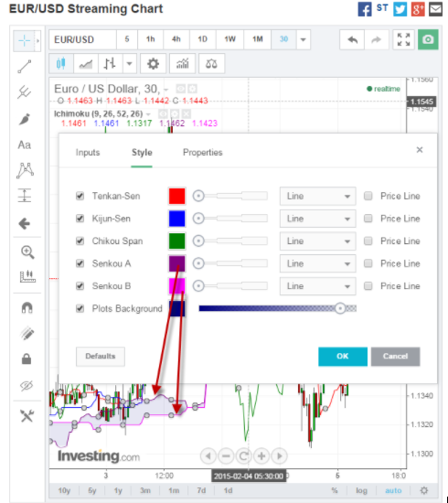Enable stay-in-drawing-mode pencil icon
The image size is (448, 503).
27,334
